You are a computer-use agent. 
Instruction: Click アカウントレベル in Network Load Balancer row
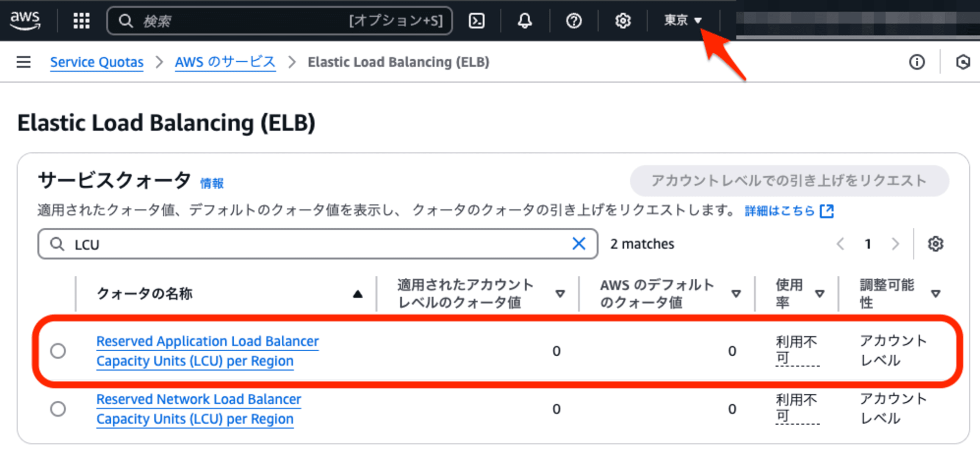coord(893,409)
